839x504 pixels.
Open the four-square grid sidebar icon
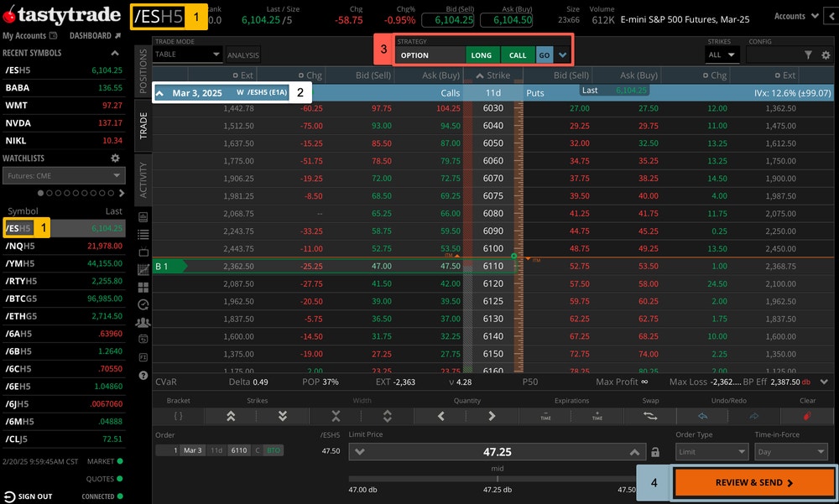coord(143,288)
